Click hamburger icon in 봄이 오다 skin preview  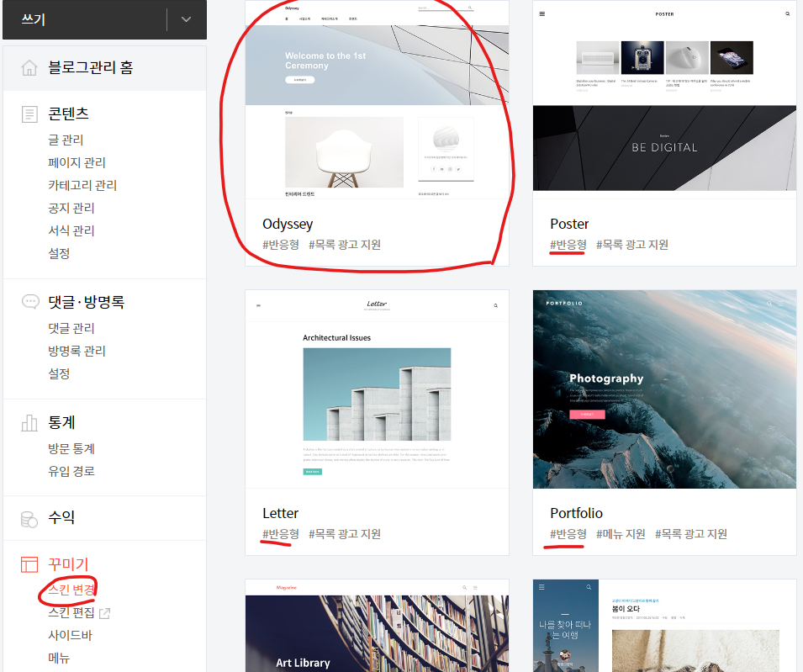click(x=541, y=588)
